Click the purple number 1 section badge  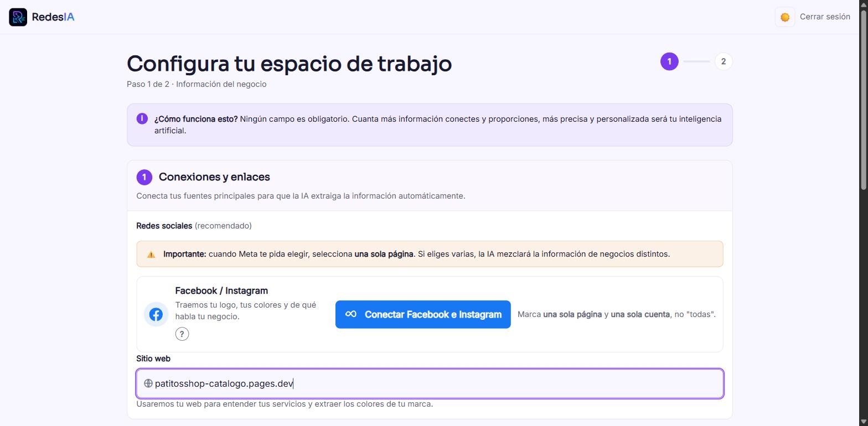click(144, 177)
